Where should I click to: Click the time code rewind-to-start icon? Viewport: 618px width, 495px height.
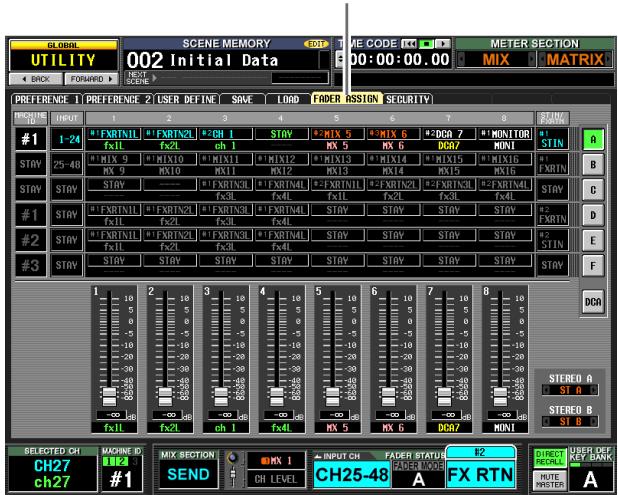(x=408, y=44)
